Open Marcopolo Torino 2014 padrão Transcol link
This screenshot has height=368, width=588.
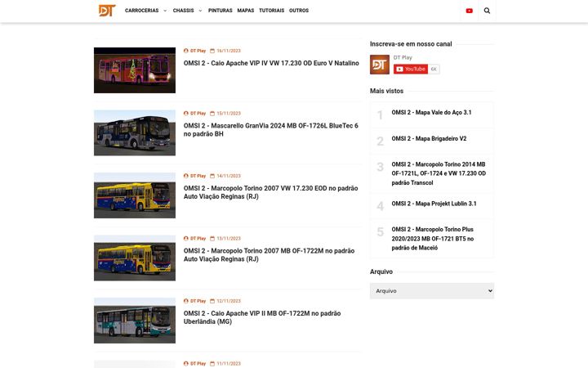click(439, 173)
